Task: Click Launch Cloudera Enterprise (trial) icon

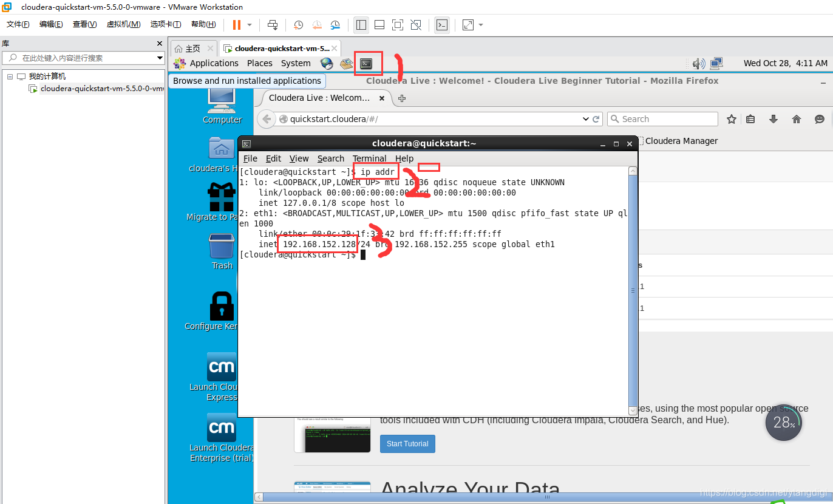Action: point(222,427)
